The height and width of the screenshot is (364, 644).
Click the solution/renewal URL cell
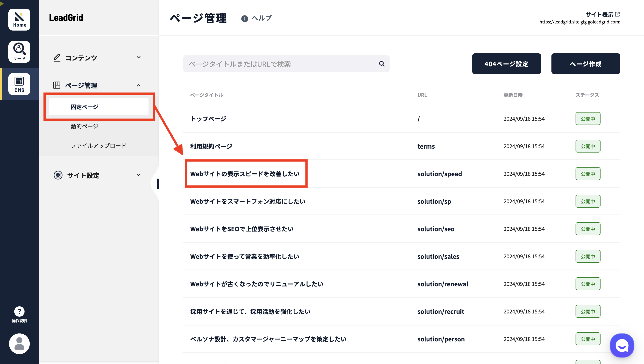(x=443, y=284)
